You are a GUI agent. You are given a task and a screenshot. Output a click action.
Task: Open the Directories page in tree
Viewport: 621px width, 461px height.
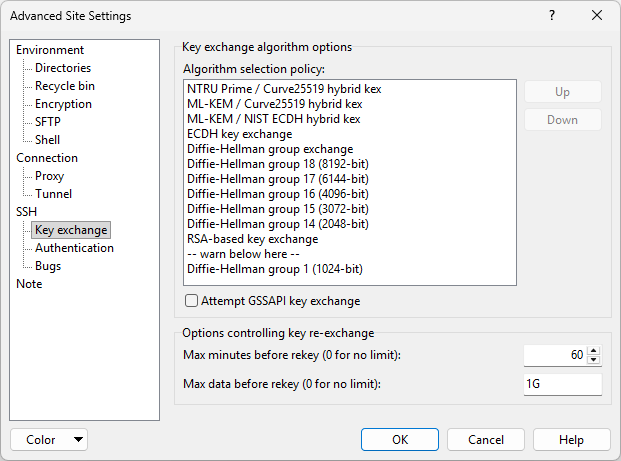coord(63,68)
